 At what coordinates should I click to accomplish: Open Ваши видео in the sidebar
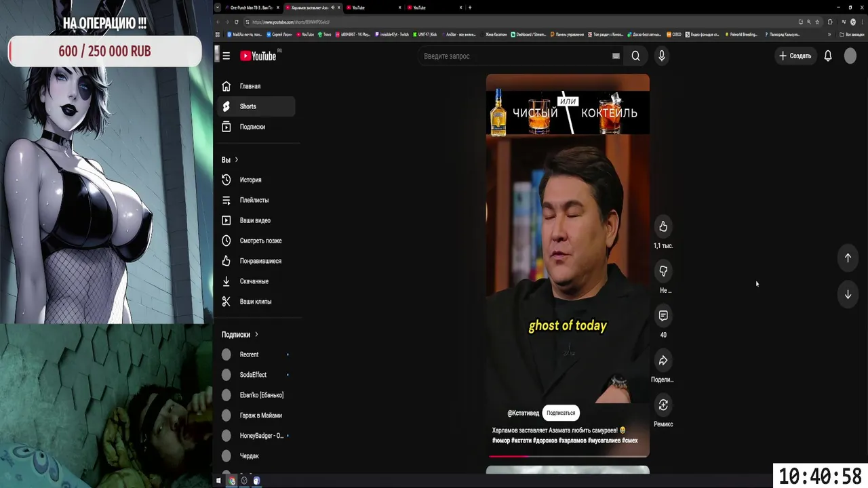coord(256,220)
